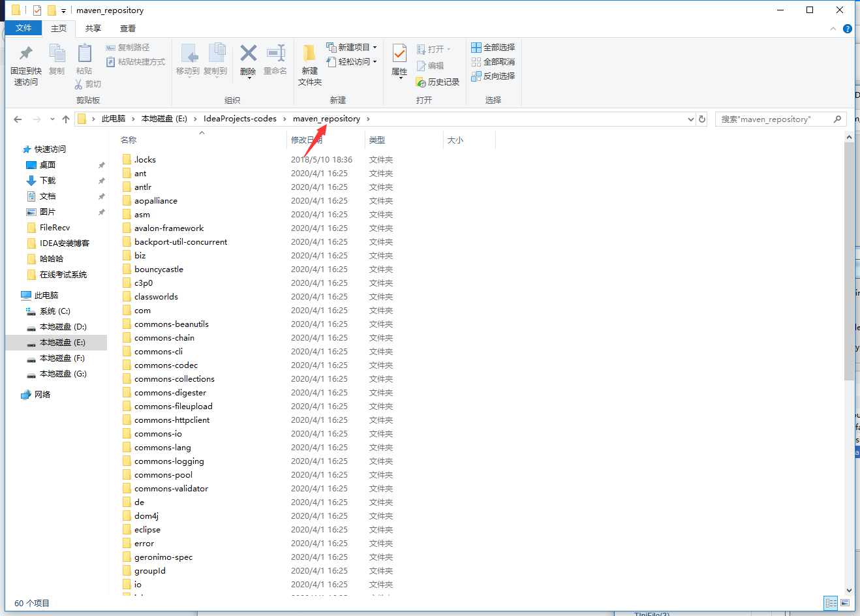Click Copy path (复制路径)
Viewport: 860px width, 616px height.
(x=128, y=48)
